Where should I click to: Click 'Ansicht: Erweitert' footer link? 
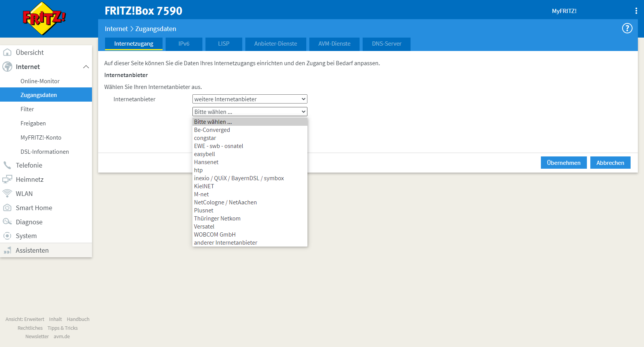(x=25, y=319)
